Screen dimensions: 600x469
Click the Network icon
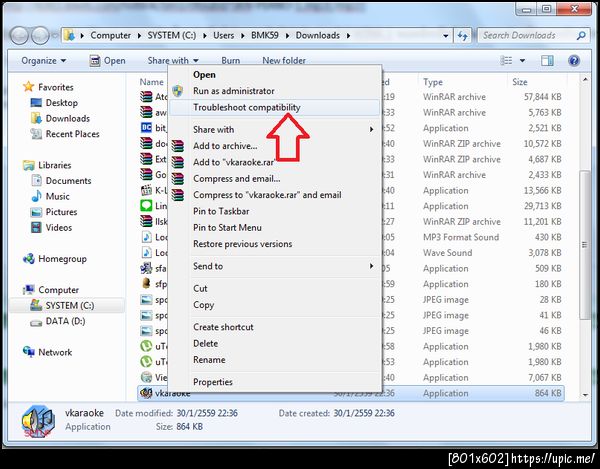coord(28,352)
